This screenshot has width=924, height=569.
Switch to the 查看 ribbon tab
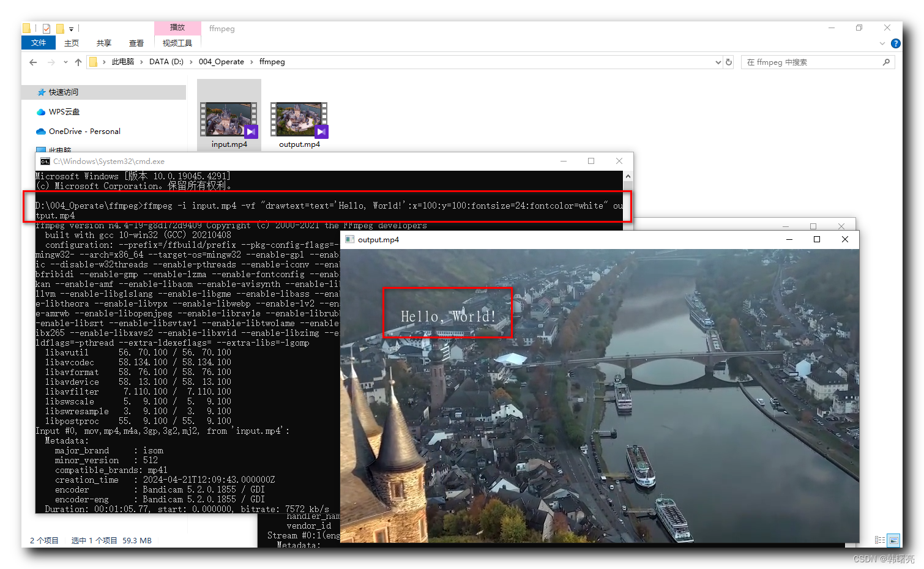[136, 43]
